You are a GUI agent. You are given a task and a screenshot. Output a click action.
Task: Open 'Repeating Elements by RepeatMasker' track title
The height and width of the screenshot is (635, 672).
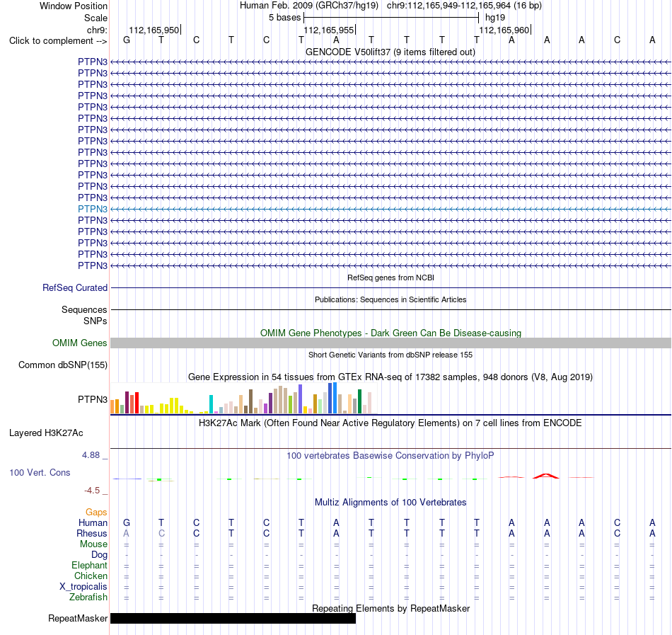click(x=391, y=608)
